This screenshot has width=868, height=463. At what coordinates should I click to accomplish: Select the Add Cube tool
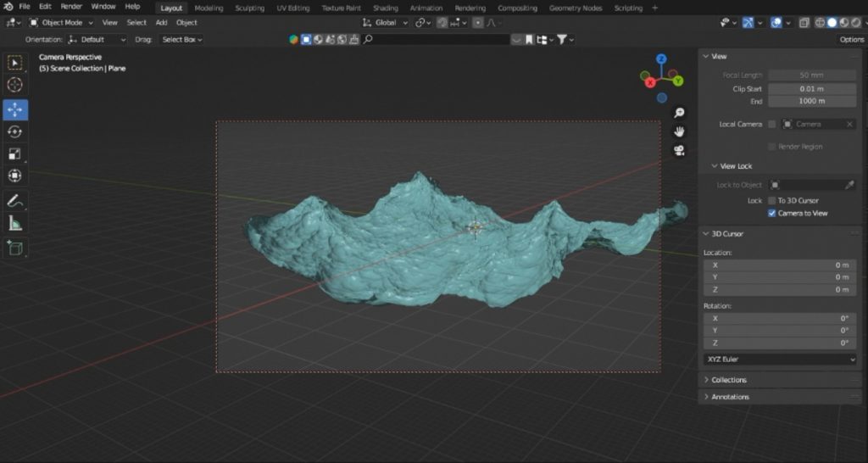15,248
